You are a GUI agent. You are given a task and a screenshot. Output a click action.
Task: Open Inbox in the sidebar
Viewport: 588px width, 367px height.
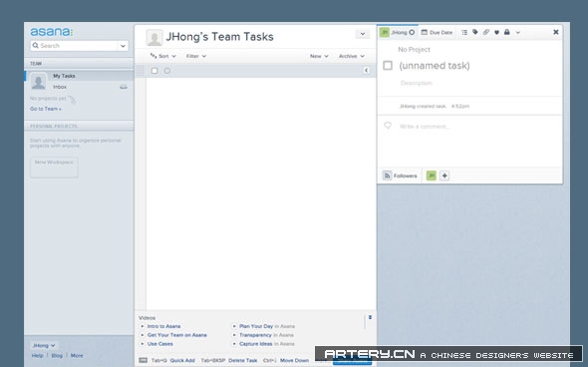(60, 87)
